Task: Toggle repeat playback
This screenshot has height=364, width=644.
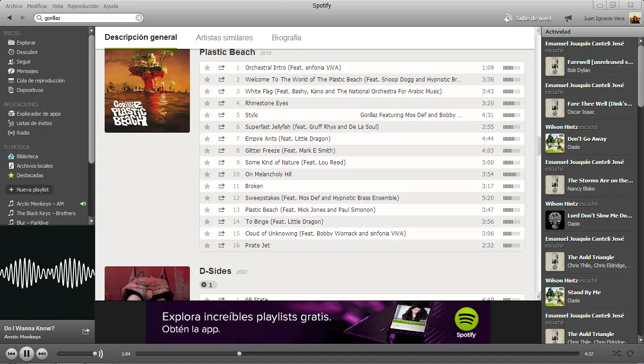Action: pyautogui.click(x=630, y=354)
